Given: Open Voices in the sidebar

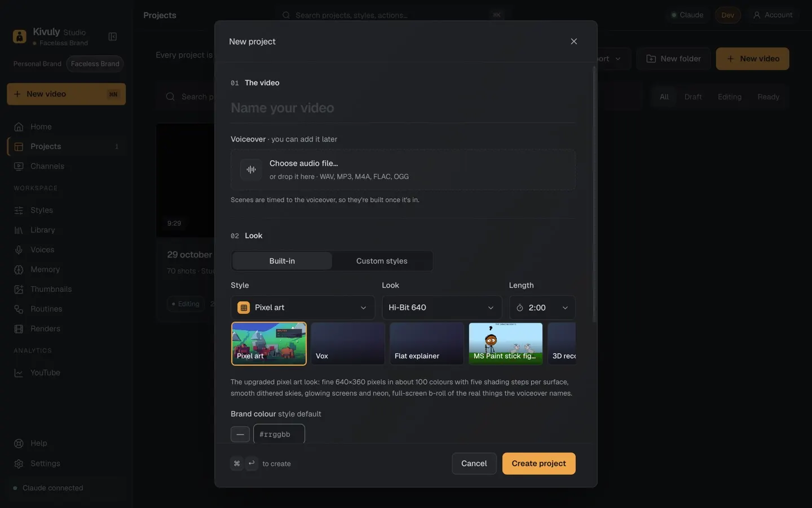Looking at the screenshot, I should click(67, 250).
